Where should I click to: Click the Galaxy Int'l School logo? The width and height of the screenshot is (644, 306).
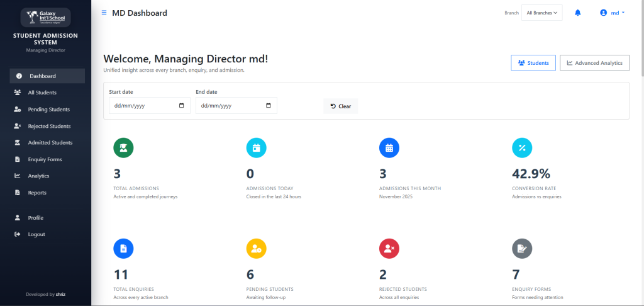click(x=45, y=17)
